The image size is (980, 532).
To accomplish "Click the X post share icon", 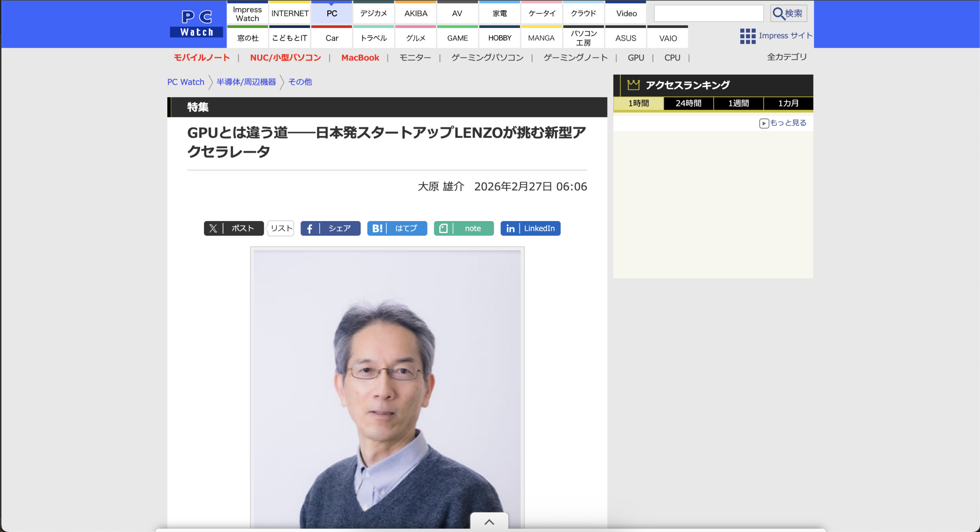I will click(x=213, y=228).
